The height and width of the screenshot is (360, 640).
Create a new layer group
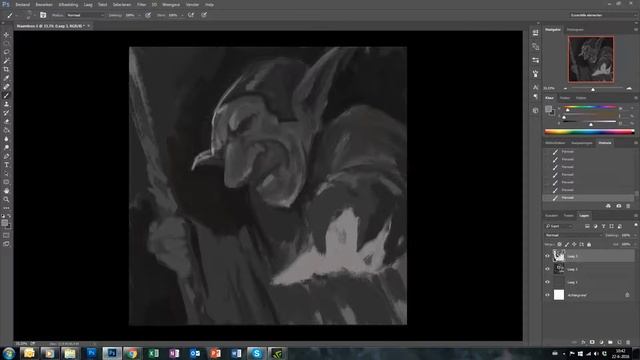coord(610,342)
